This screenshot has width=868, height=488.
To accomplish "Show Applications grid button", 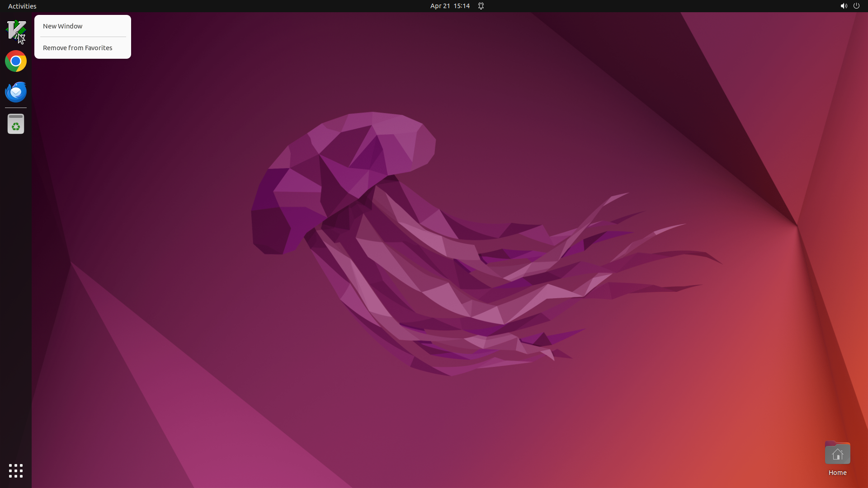I will (16, 470).
